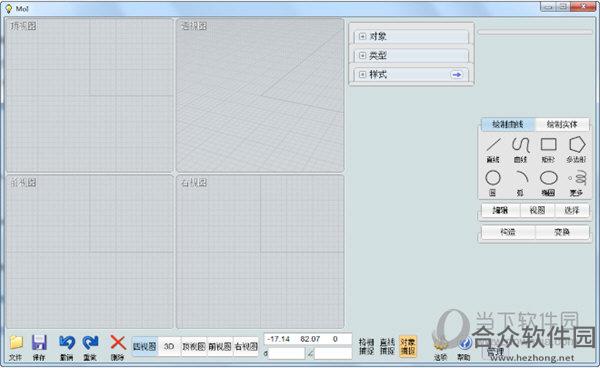The width and height of the screenshot is (600, 368).
Task: Click the angle constraint icon beside input
Action: tap(310, 354)
